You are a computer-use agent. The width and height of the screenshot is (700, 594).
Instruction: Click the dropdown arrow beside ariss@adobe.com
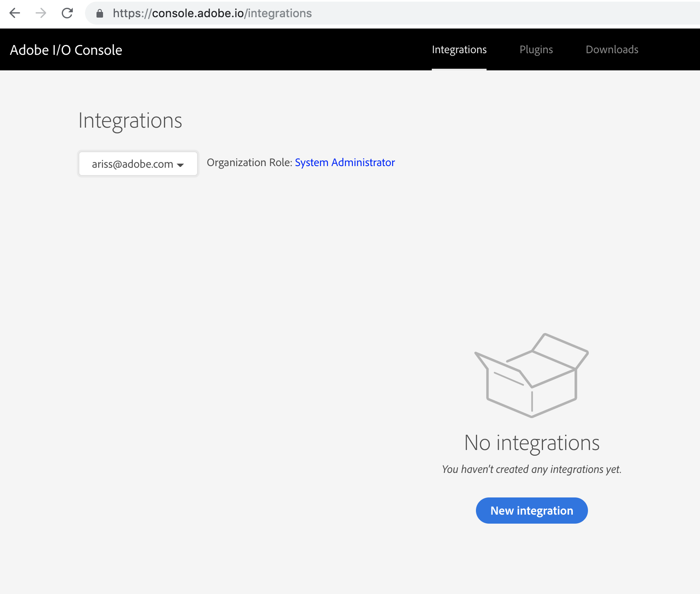coord(181,165)
